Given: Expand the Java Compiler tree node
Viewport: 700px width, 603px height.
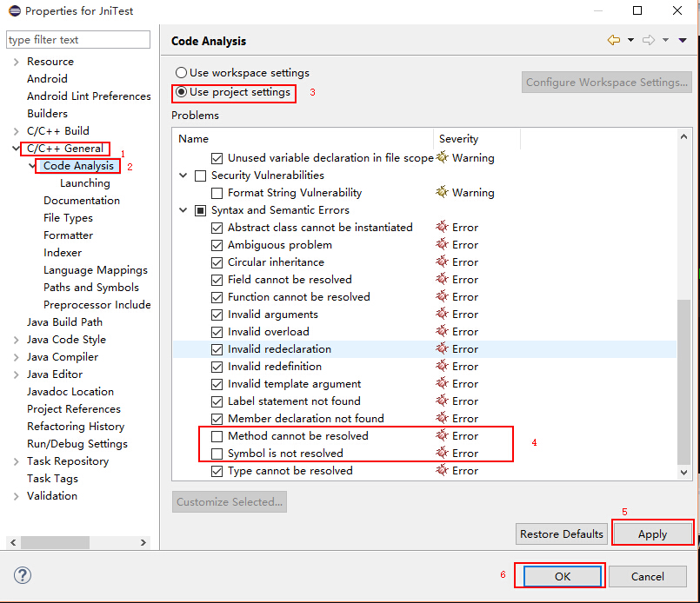Looking at the screenshot, I should pyautogui.click(x=16, y=357).
